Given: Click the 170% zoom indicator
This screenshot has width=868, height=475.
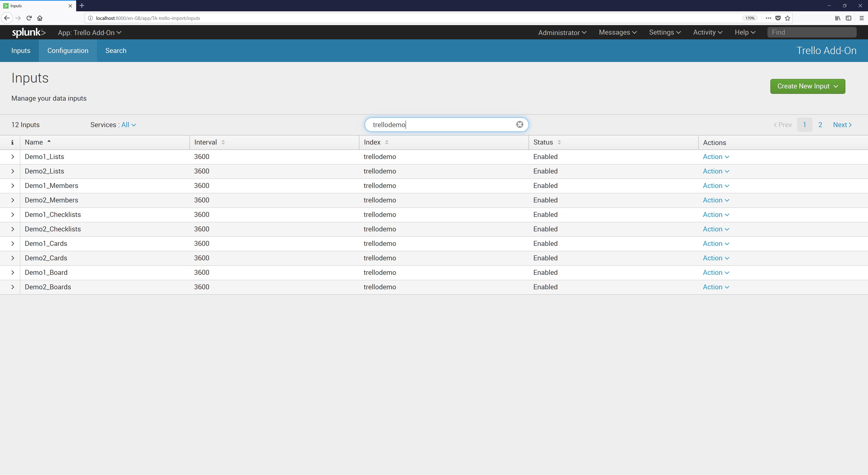Looking at the screenshot, I should [750, 18].
